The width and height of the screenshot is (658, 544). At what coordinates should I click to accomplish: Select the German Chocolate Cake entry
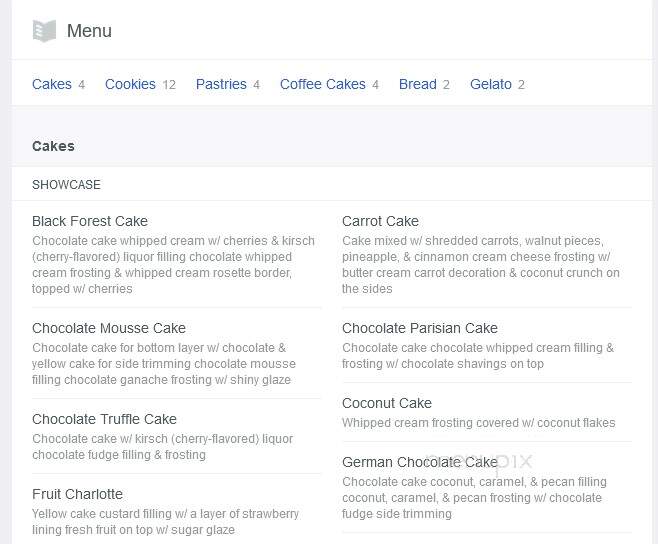[x=420, y=462]
